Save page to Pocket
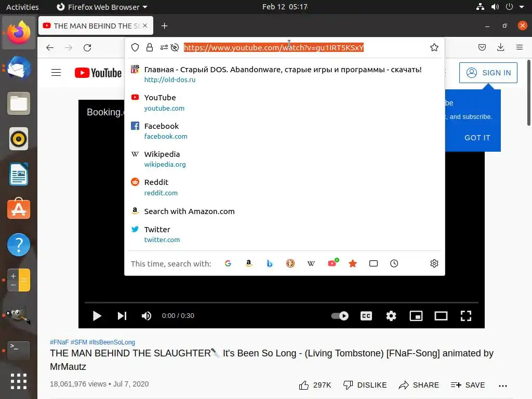 tap(482, 47)
